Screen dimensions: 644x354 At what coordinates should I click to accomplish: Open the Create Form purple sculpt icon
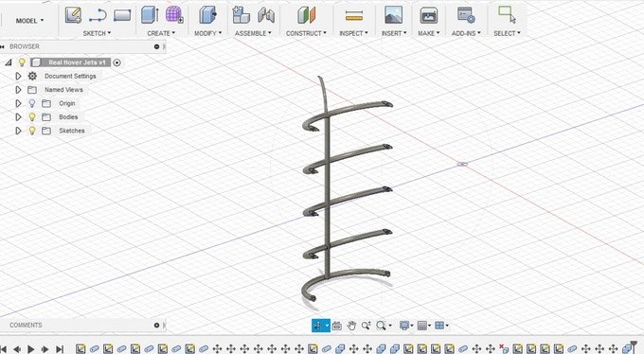174,15
